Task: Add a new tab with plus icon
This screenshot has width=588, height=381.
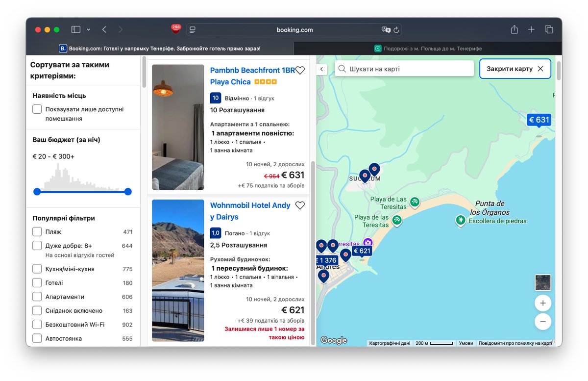Action: click(x=531, y=29)
